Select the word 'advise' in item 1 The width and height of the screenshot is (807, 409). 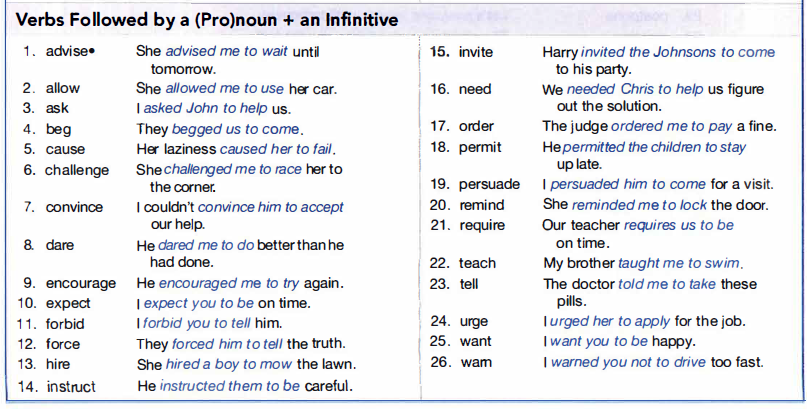(67, 51)
